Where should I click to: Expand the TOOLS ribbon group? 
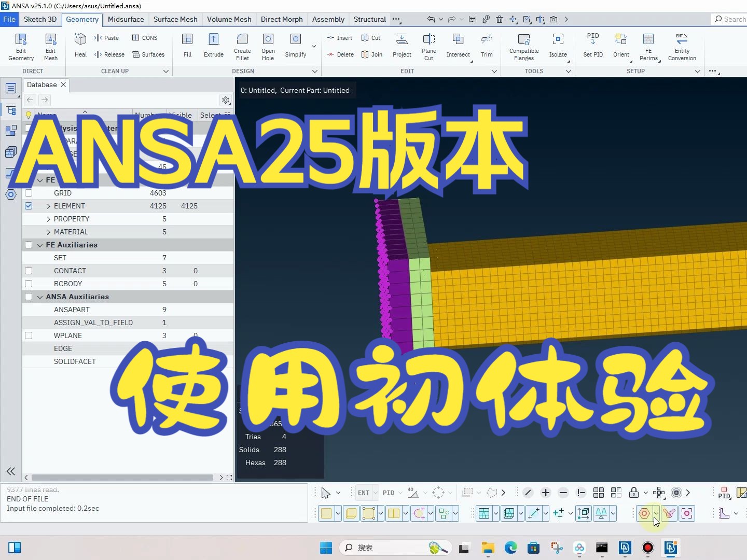tap(568, 71)
